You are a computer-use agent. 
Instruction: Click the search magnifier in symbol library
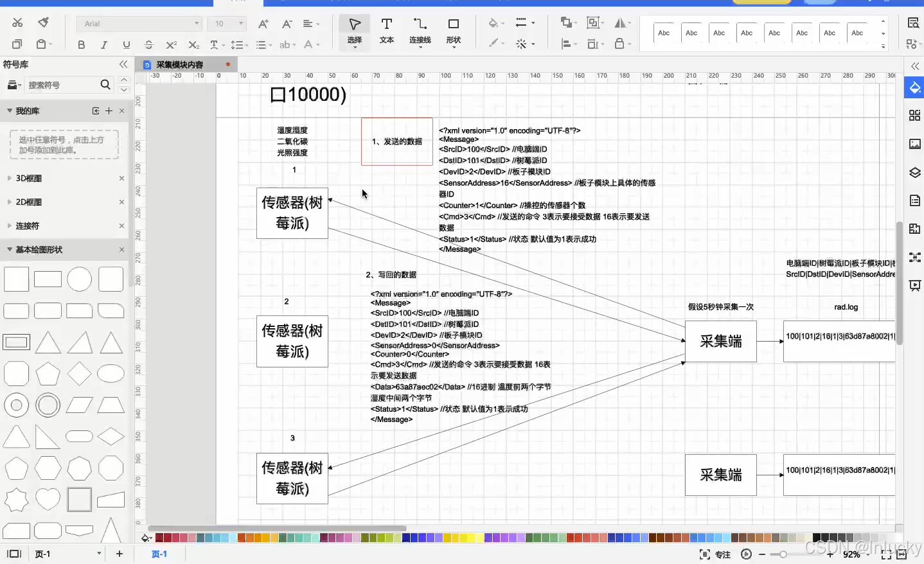pyautogui.click(x=105, y=85)
